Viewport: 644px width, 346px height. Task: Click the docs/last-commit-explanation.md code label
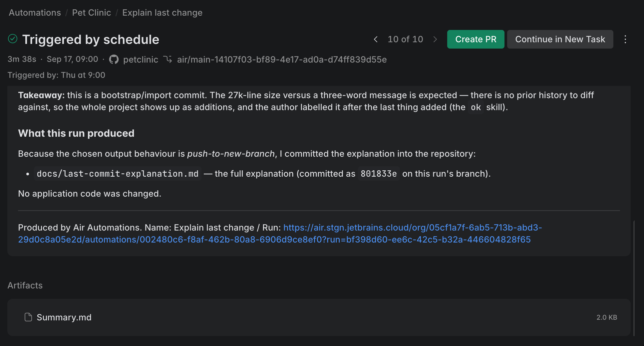coord(118,174)
